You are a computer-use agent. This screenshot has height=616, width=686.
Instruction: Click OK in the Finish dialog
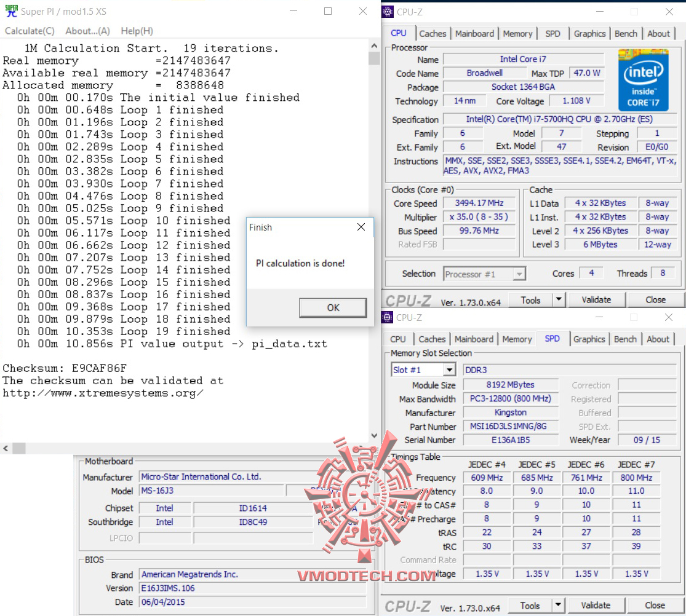pyautogui.click(x=333, y=308)
